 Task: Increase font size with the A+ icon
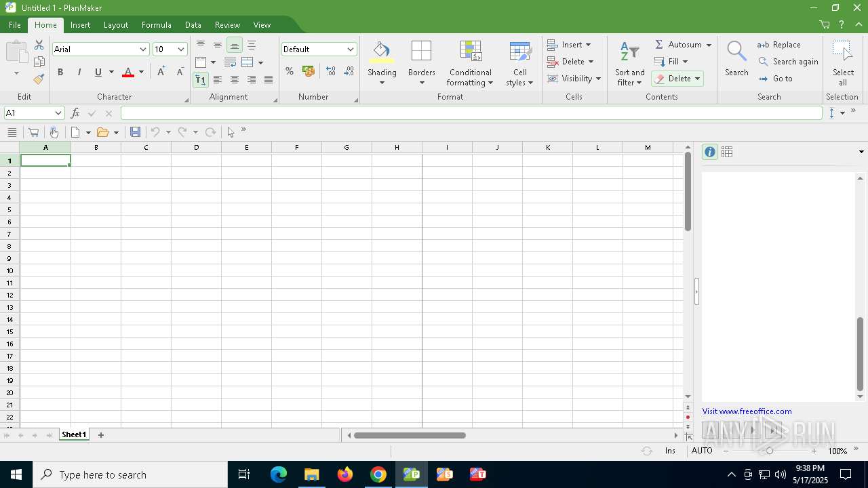(x=161, y=72)
